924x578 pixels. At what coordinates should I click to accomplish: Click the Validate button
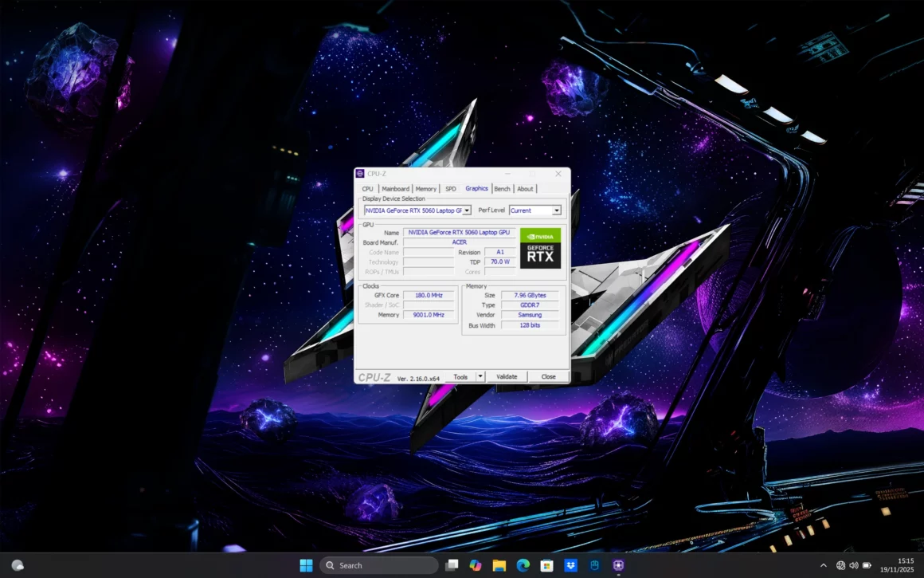pyautogui.click(x=507, y=376)
